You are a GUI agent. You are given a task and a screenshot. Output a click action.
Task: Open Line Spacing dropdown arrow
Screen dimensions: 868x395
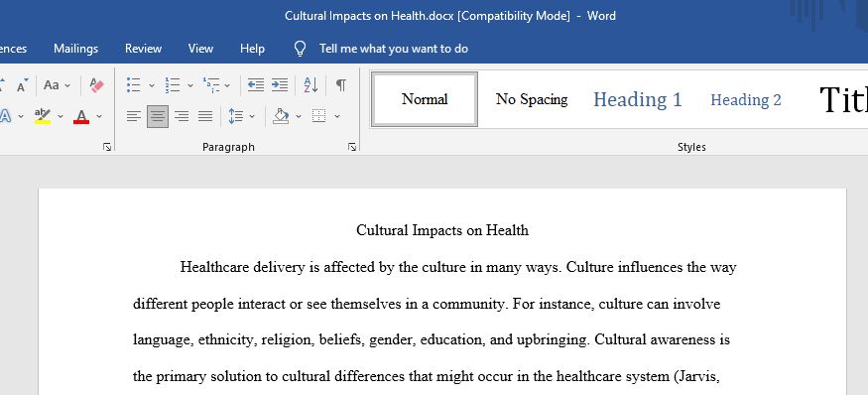[x=252, y=116]
